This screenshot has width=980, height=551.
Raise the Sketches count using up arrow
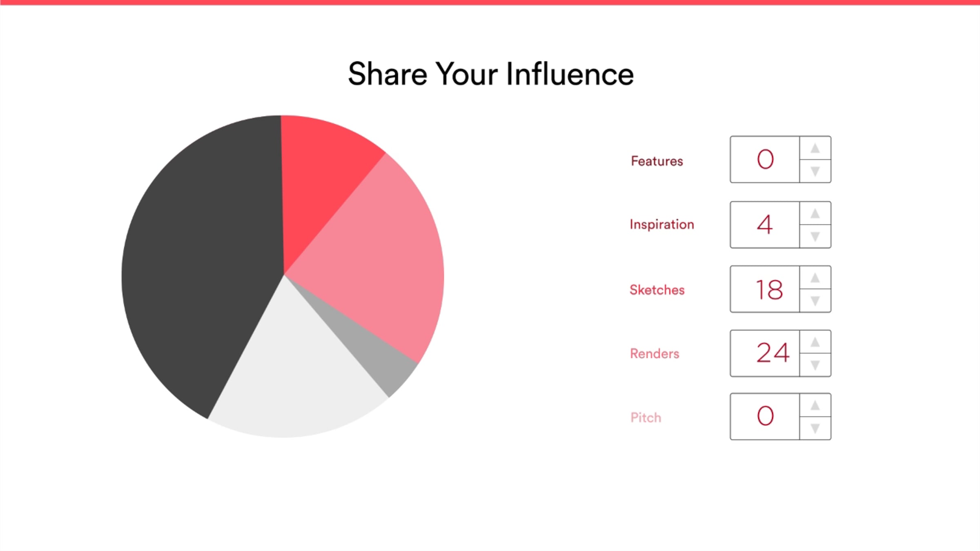[815, 278]
